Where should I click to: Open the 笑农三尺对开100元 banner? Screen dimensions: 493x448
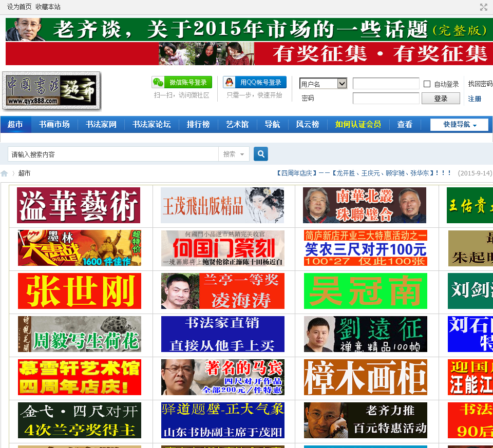(x=366, y=248)
